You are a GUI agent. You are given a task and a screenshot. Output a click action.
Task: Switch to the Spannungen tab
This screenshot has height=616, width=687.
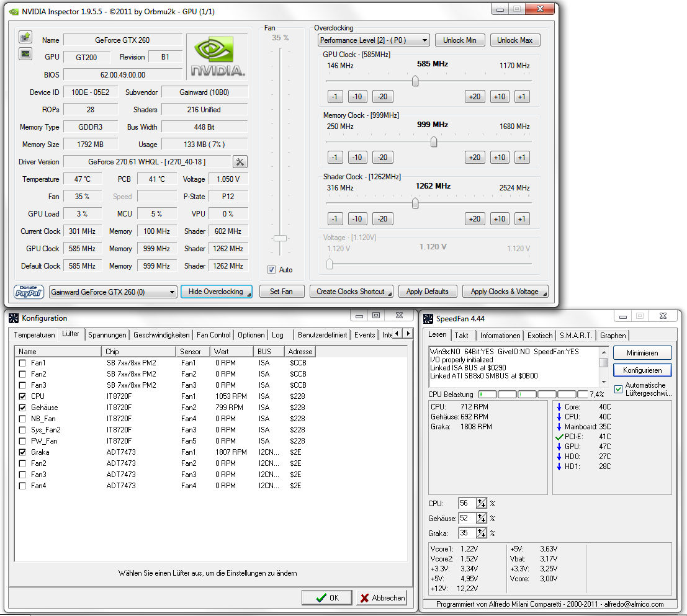tap(107, 335)
